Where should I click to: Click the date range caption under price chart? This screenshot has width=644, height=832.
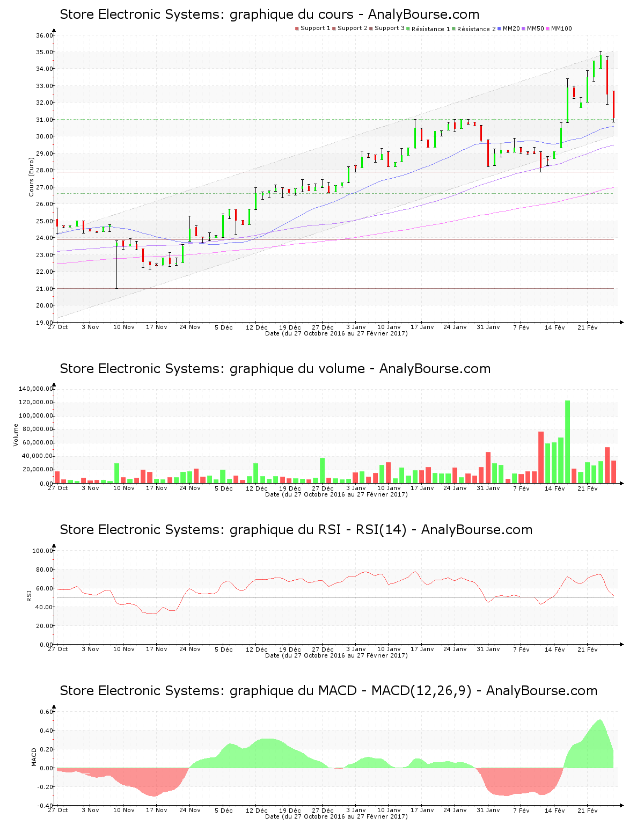336,333
